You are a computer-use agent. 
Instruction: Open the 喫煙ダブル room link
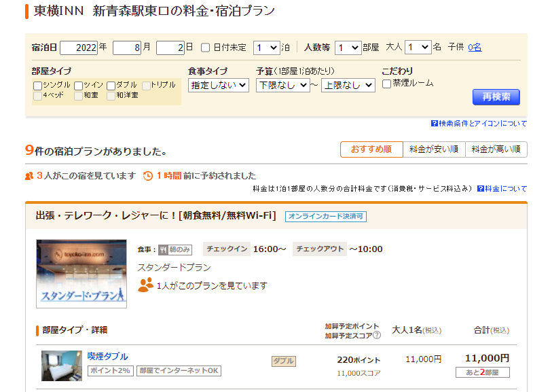[108, 356]
